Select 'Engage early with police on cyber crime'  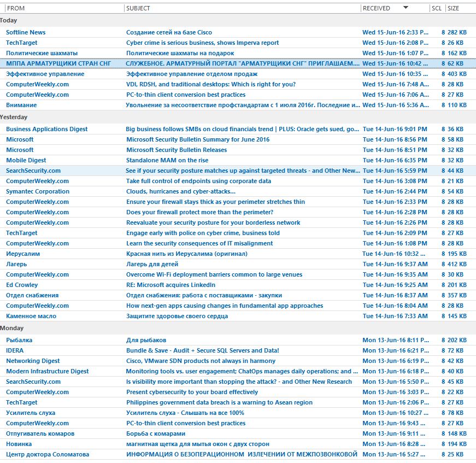[238, 233]
